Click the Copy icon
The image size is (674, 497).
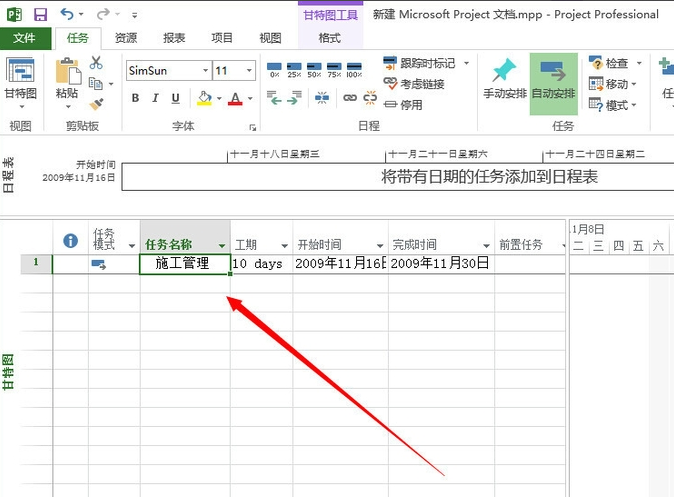click(x=95, y=83)
